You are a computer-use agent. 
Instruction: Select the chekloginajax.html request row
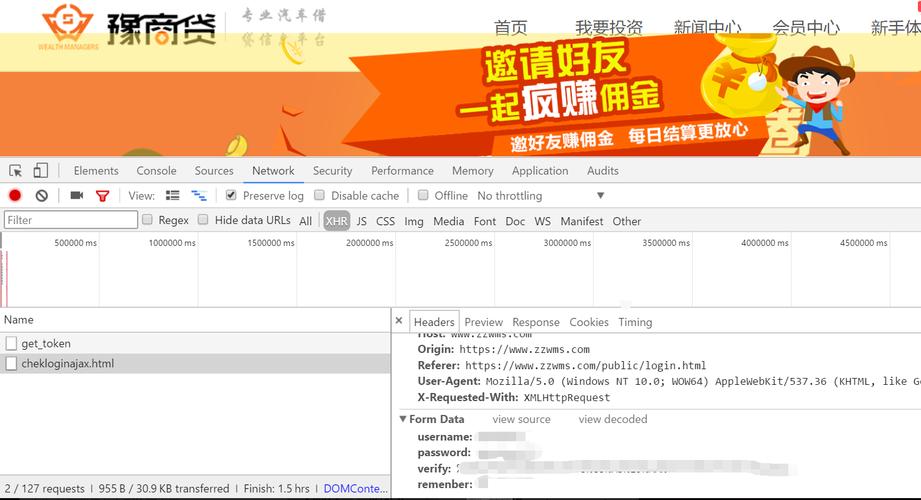[195, 364]
